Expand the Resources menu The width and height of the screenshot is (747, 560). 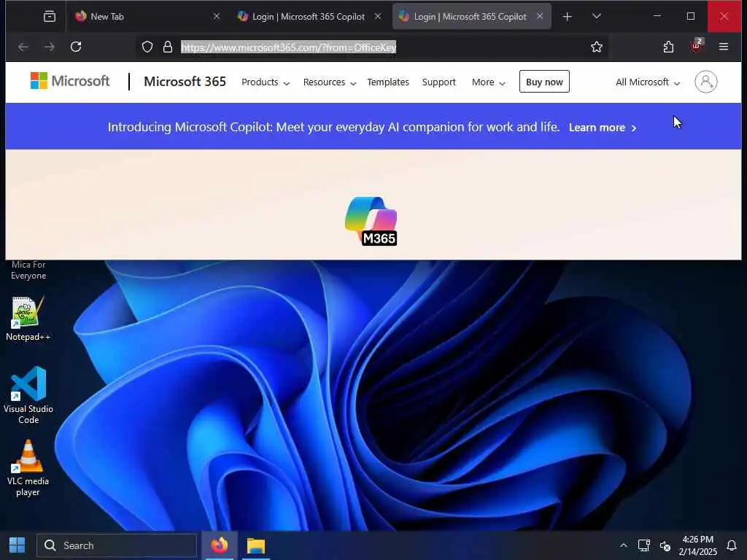pos(330,82)
